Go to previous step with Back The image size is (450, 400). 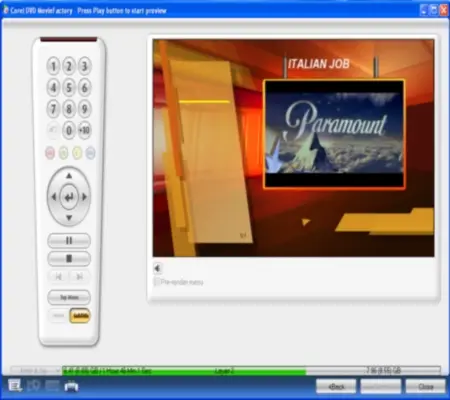[336, 387]
